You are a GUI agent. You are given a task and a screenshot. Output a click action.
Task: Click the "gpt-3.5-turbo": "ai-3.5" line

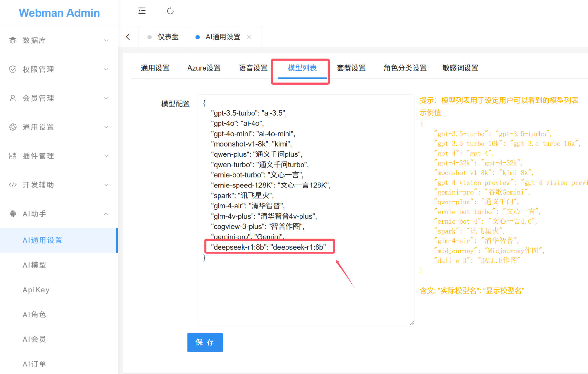click(249, 113)
